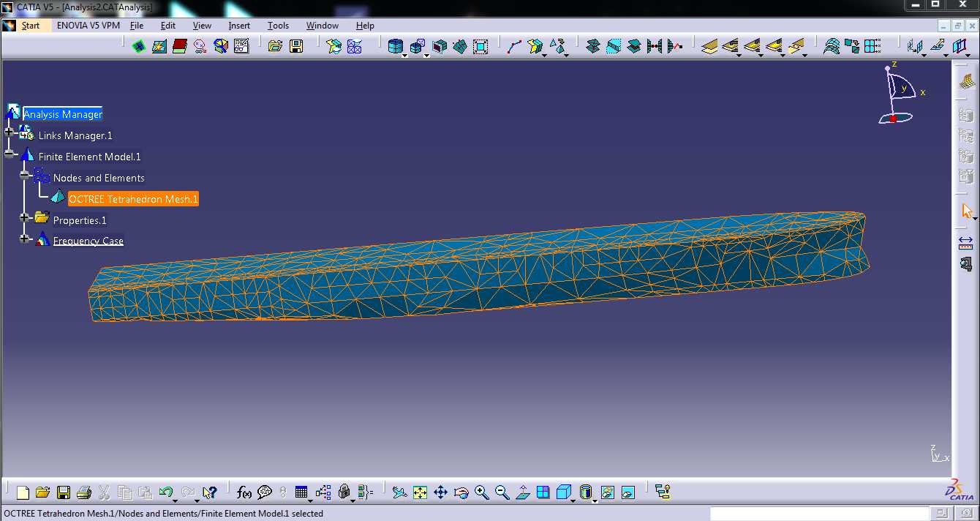The height and width of the screenshot is (521, 980).
Task: Click the orange select arrow tool
Action: pos(966,211)
